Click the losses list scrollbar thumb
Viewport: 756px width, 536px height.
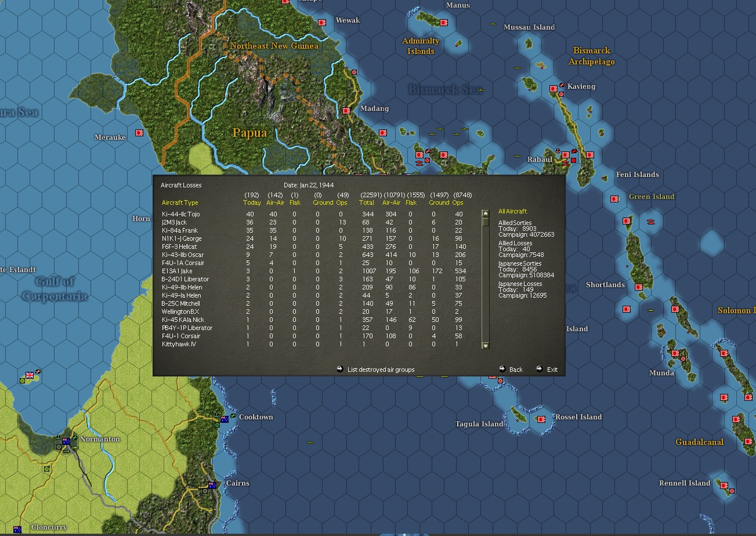click(486, 222)
